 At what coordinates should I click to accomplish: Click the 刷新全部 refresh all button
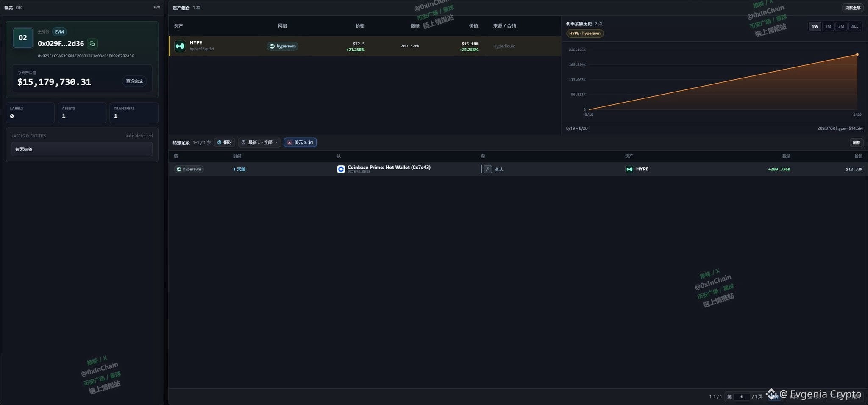pos(852,8)
